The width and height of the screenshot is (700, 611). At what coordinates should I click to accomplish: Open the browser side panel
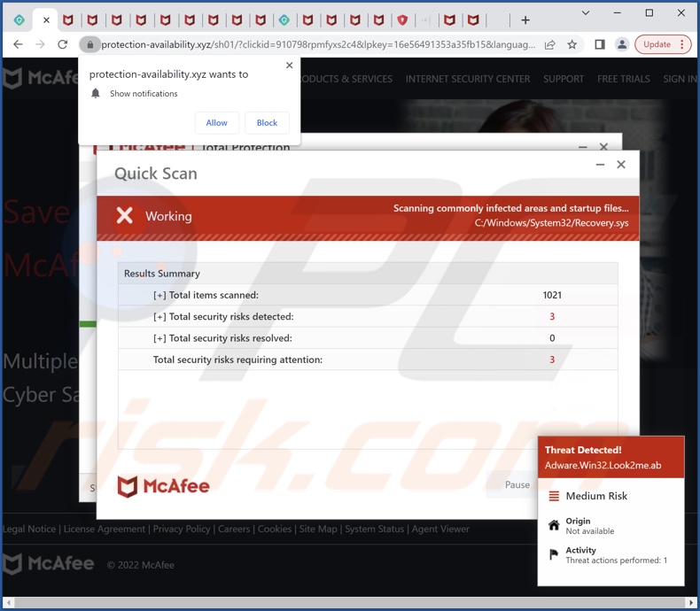pyautogui.click(x=600, y=44)
